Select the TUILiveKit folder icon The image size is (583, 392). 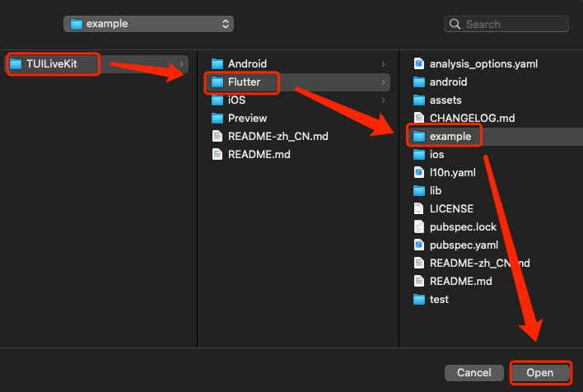(16, 64)
